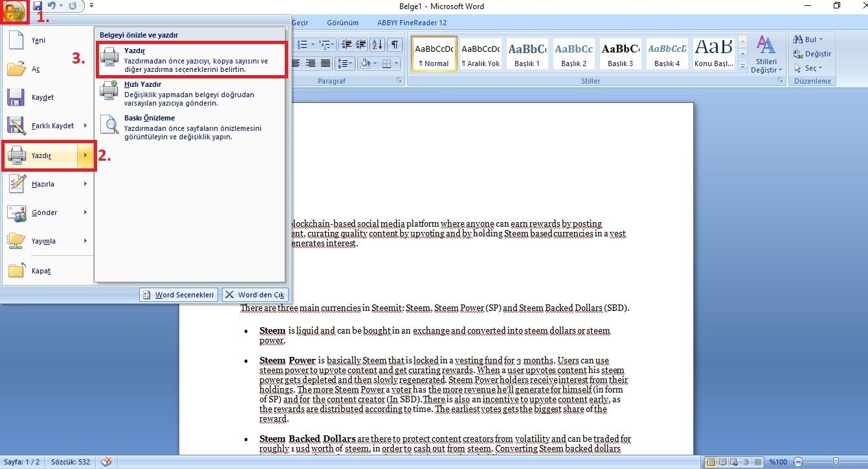Screen dimensions: 868x469
Task: Open Değiştir replace tool
Action: [813, 54]
